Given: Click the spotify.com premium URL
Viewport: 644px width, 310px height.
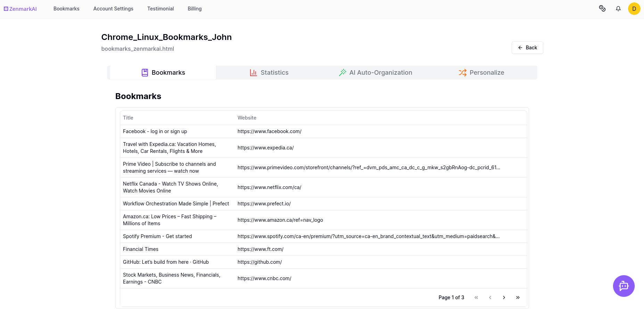Looking at the screenshot, I should click(x=369, y=236).
